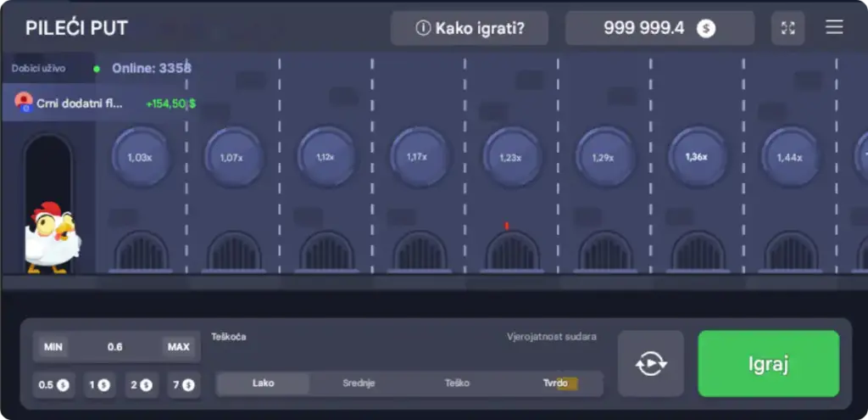
Task: Toggle fullscreen mode icon
Action: [787, 28]
